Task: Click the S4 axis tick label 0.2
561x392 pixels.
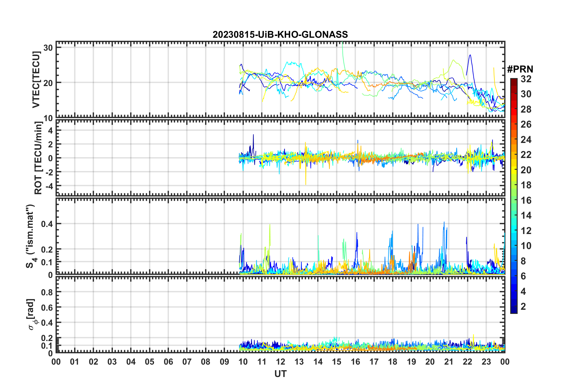Action: pos(47,249)
